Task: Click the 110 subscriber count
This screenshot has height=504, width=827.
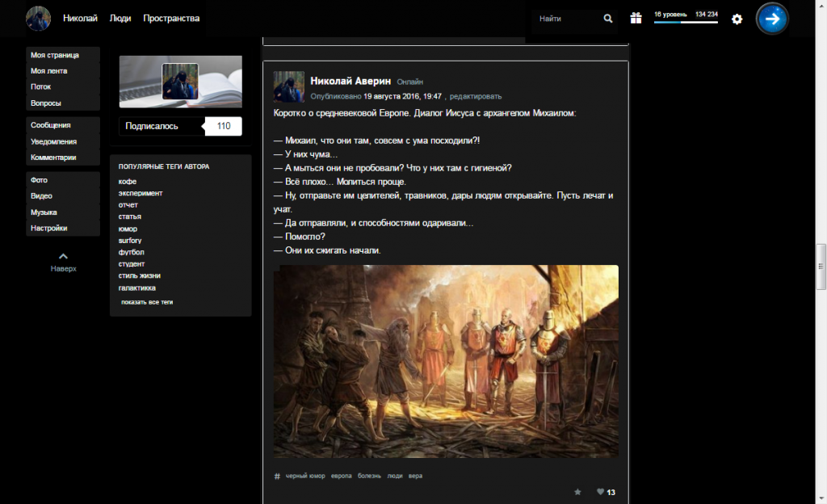Action: [x=224, y=126]
